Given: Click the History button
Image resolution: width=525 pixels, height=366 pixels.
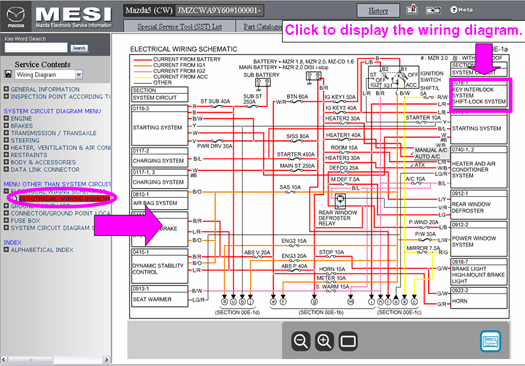Looking at the screenshot, I should coord(378,11).
